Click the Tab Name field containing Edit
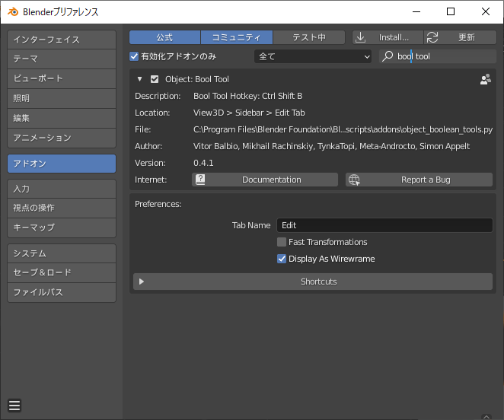Screen dimensions: 504x420 [x=384, y=225]
